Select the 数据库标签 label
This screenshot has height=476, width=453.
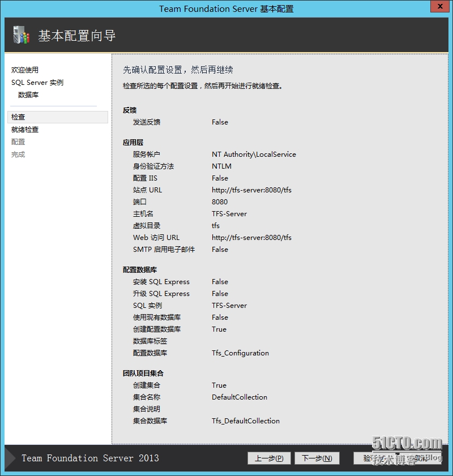click(x=150, y=341)
